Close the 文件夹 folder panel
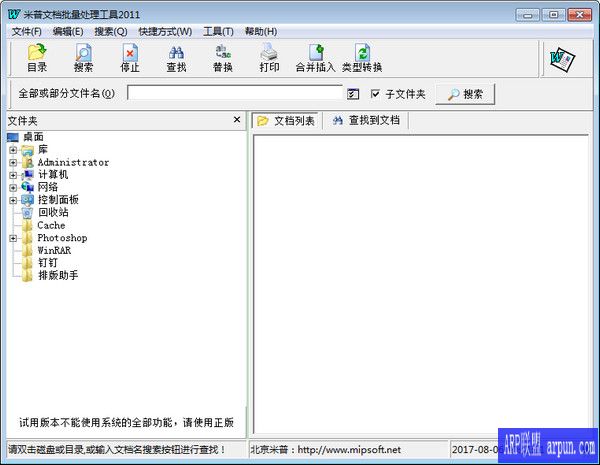 pyautogui.click(x=237, y=120)
